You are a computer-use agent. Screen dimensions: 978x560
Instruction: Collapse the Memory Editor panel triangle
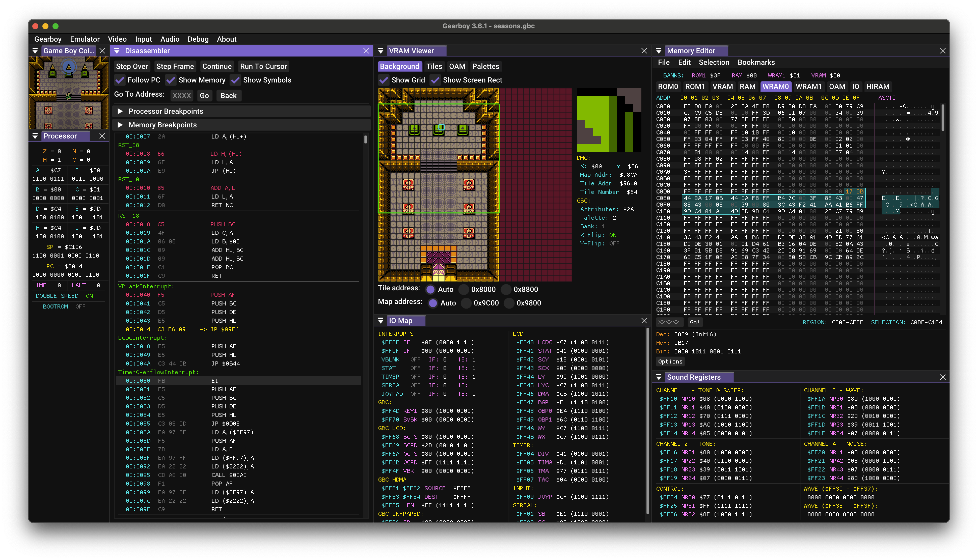click(659, 51)
